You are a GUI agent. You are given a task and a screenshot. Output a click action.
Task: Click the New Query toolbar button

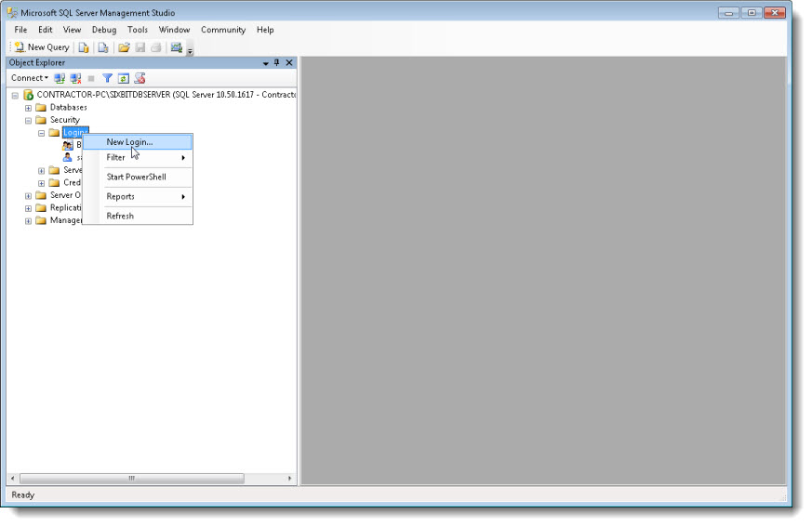point(42,47)
